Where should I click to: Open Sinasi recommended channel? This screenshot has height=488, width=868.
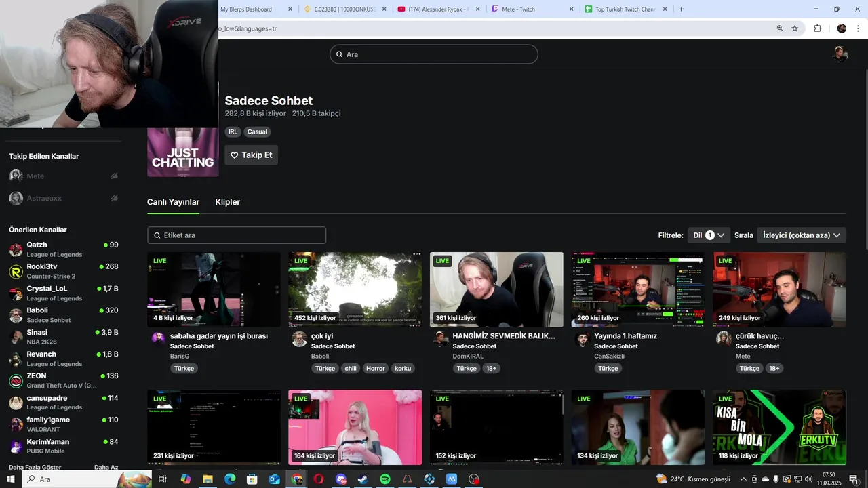64,337
